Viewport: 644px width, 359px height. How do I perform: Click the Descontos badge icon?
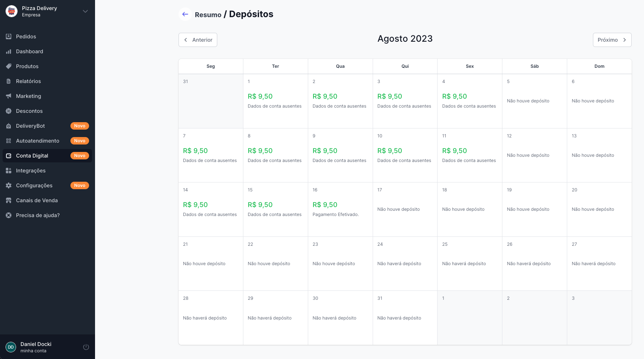(9, 111)
